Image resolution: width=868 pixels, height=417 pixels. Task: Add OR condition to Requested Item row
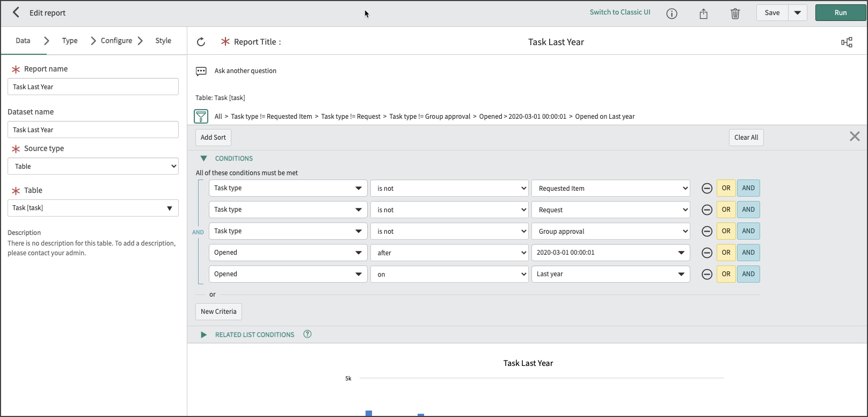coord(726,188)
